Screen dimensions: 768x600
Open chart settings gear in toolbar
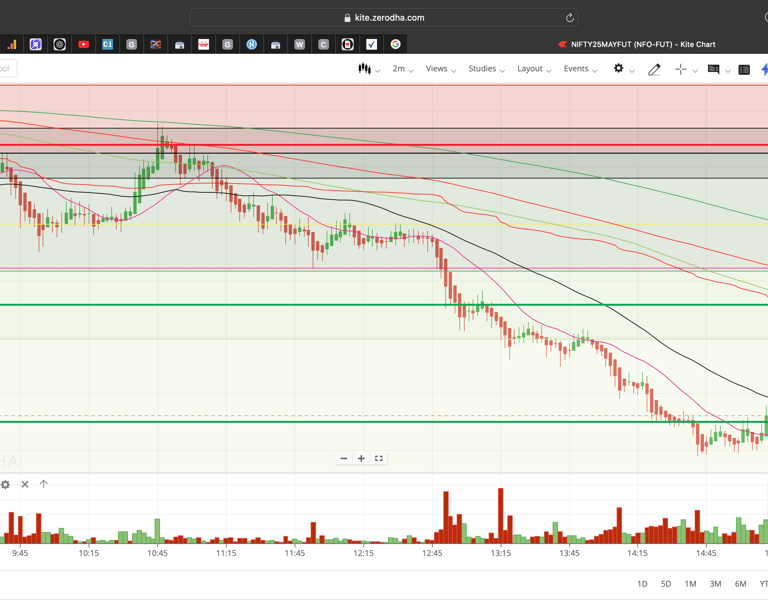pyautogui.click(x=619, y=69)
